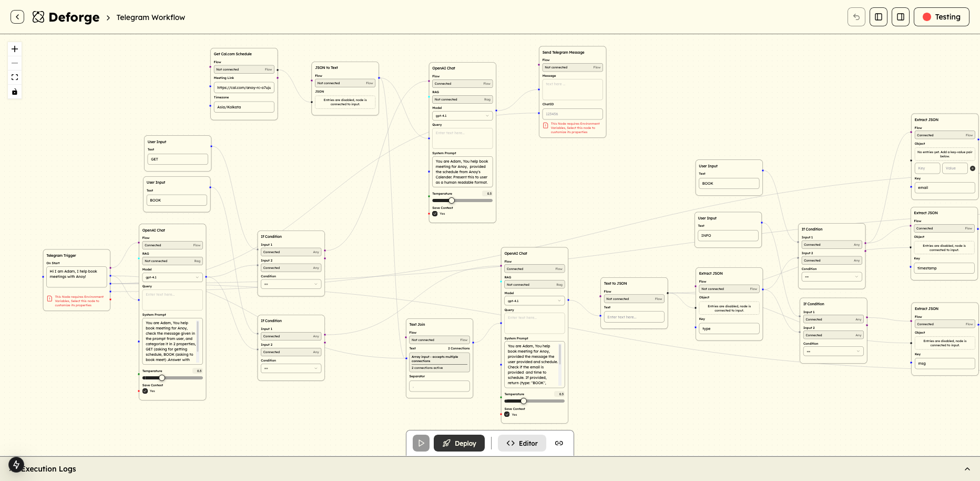Edit the User Input field containing INFO
This screenshot has width=980, height=481.
(x=728, y=235)
